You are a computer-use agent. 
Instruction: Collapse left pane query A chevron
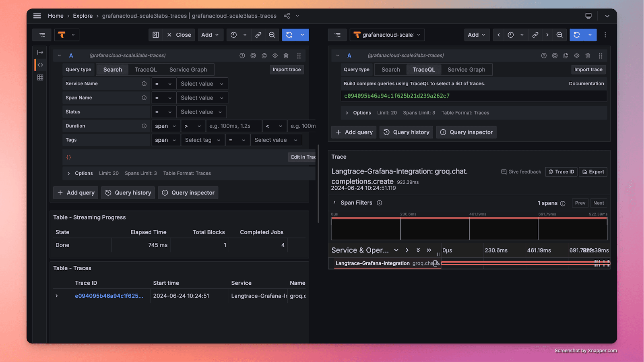point(59,56)
